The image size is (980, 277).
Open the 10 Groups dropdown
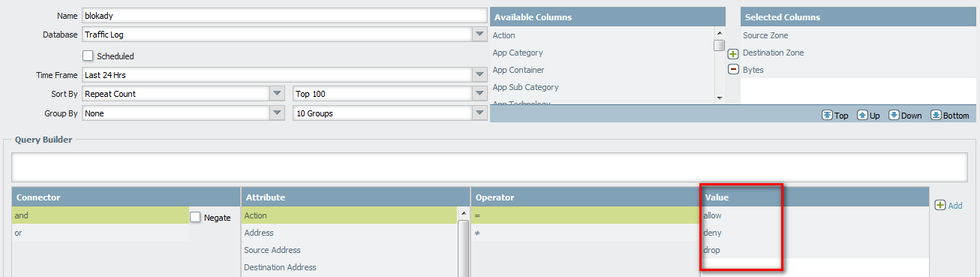479,113
